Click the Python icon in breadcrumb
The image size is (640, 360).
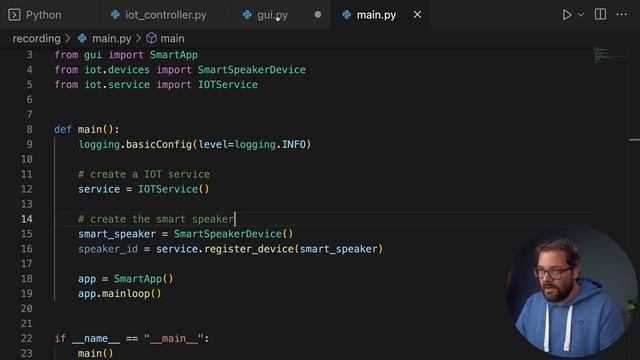82,38
